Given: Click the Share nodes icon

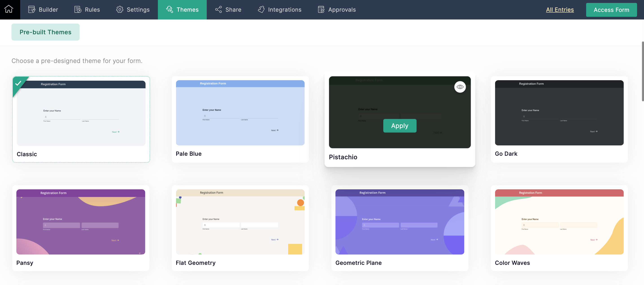Looking at the screenshot, I should point(218,9).
